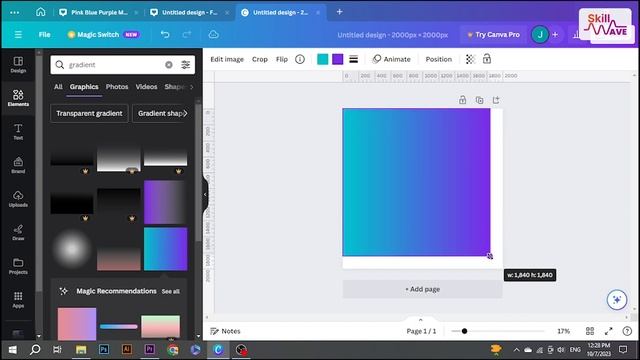
Task: Expand the page thumbnails chevron
Action: pyautogui.click(x=420, y=320)
